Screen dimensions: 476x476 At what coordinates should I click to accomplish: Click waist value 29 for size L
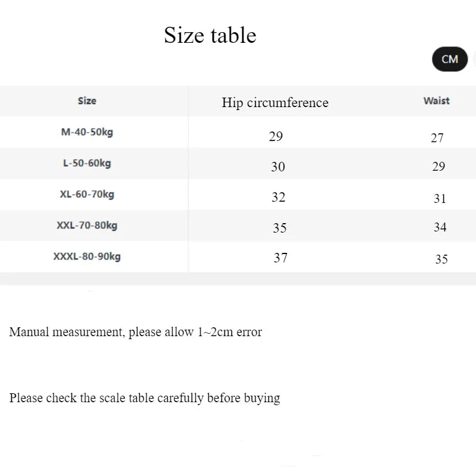coord(439,167)
